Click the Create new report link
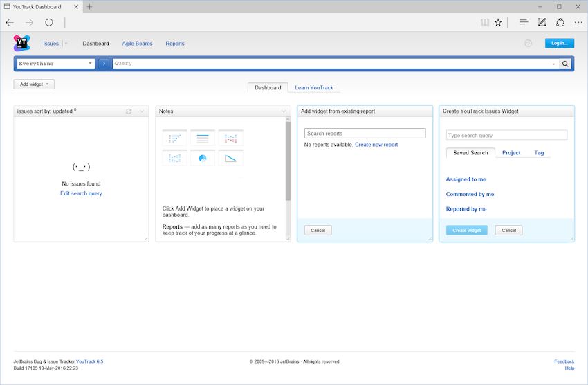Screen dimensions: 588x385 376,145
